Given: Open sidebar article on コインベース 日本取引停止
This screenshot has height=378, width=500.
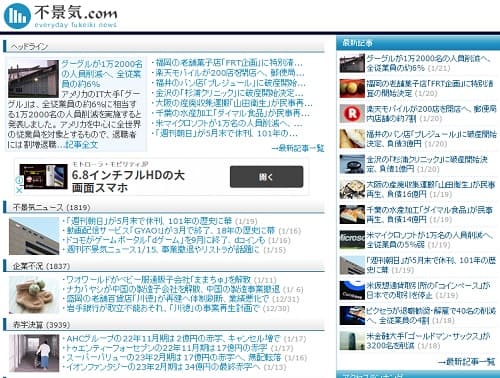Looking at the screenshot, I should click(429, 290).
